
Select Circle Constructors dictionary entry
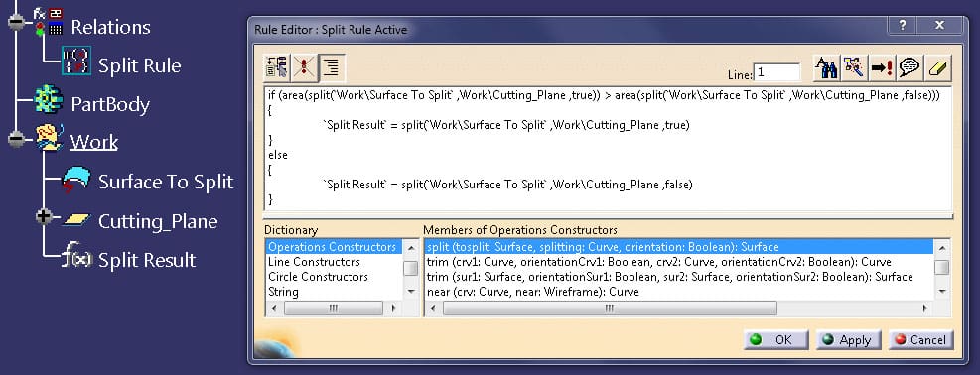point(318,277)
